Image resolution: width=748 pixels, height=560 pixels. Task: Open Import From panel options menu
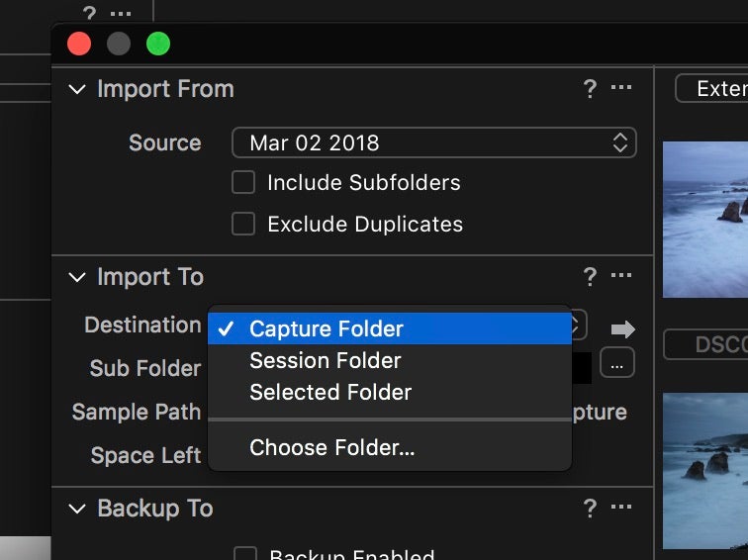point(621,87)
